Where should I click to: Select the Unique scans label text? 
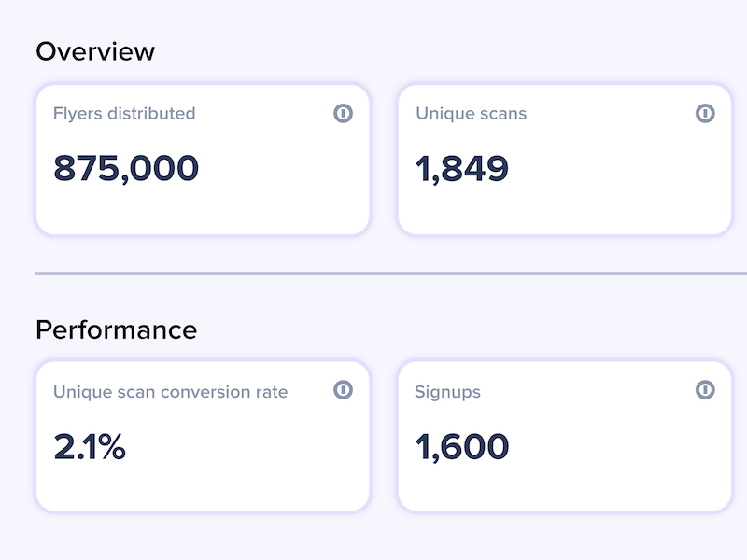click(472, 113)
